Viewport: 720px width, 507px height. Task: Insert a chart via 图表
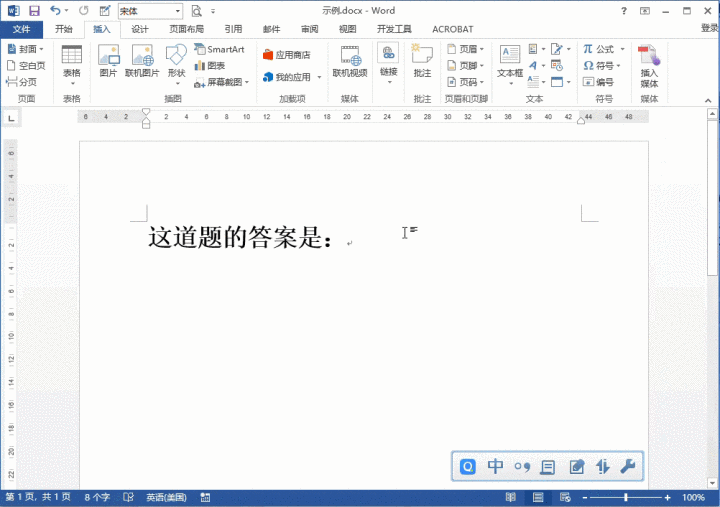point(210,66)
